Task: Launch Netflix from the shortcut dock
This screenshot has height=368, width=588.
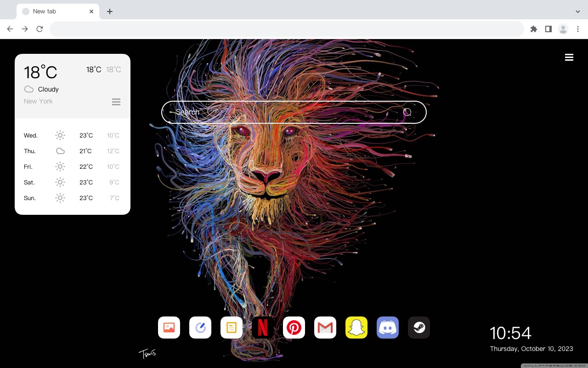Action: pos(263,328)
